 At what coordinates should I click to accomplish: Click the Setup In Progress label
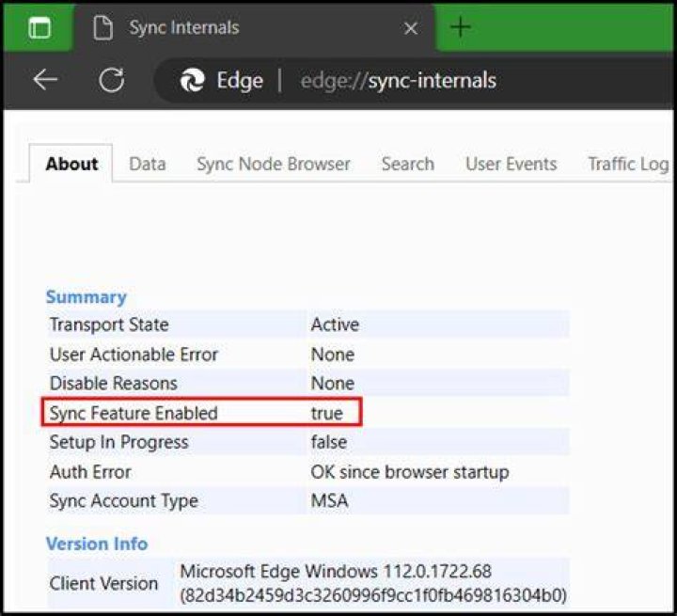[x=118, y=442]
